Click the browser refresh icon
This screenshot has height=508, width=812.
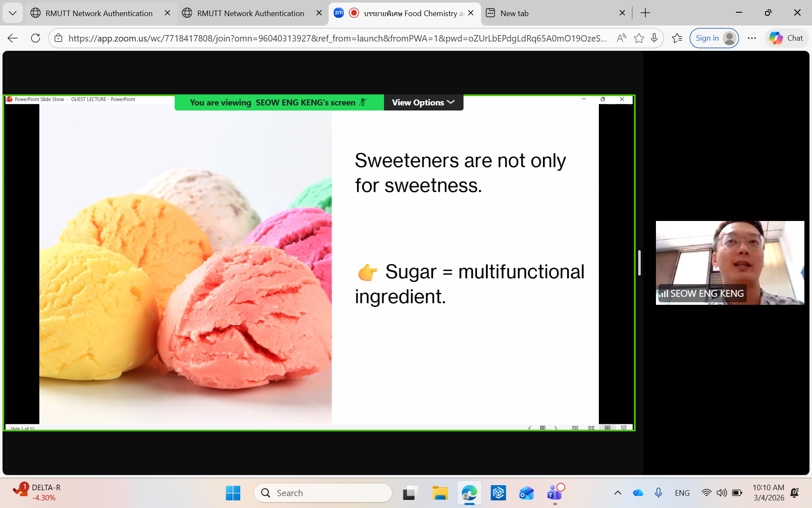[x=36, y=38]
